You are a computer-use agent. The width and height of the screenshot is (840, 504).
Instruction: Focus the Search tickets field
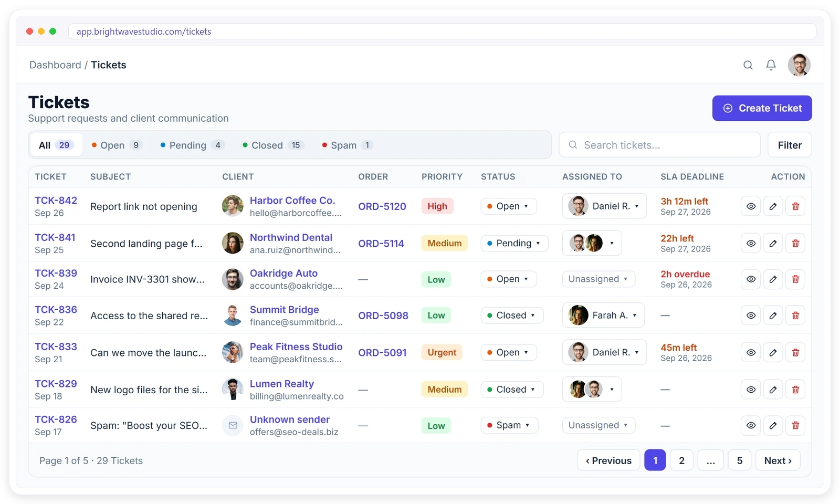659,145
